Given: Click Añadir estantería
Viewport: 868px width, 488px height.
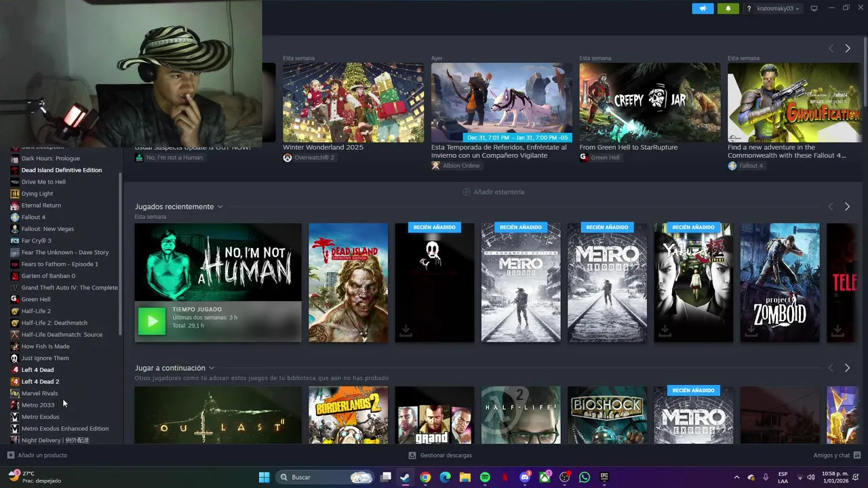Looking at the screenshot, I should (x=493, y=192).
